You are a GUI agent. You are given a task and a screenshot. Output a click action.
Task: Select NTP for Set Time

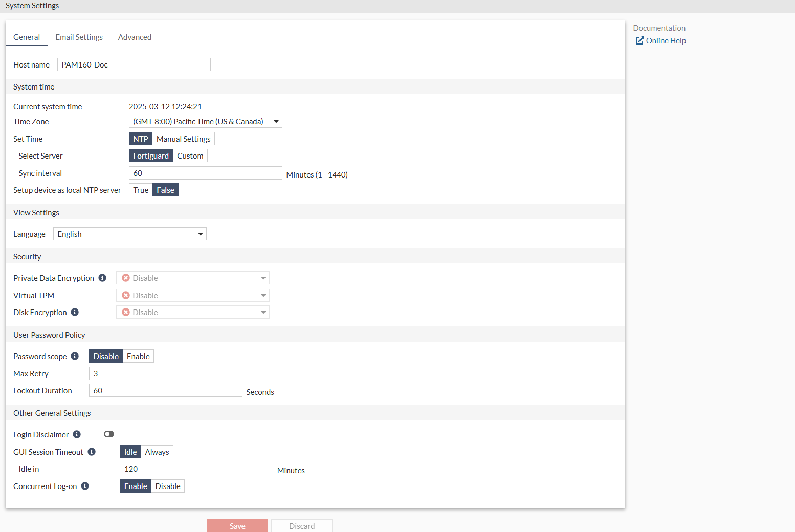tap(141, 139)
